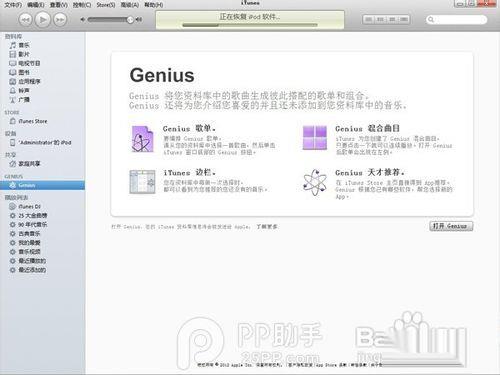Click the Genius 混合曲目 purple grid icon
The height and width of the screenshot is (375, 500).
(314, 137)
